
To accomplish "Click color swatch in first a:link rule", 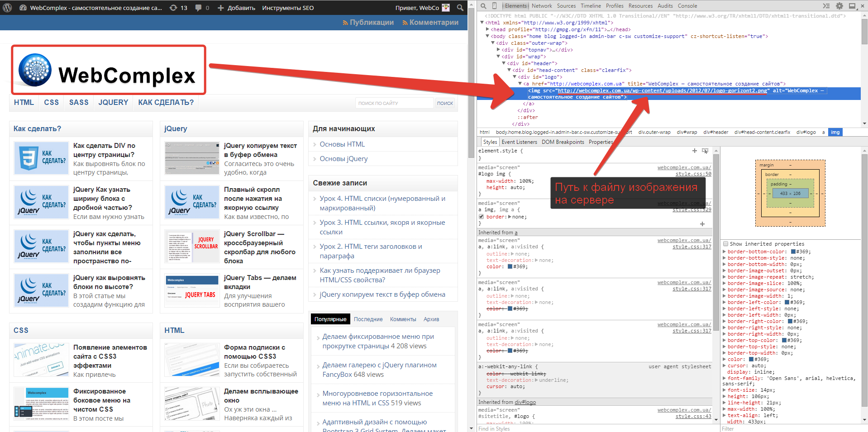I will pos(510,267).
